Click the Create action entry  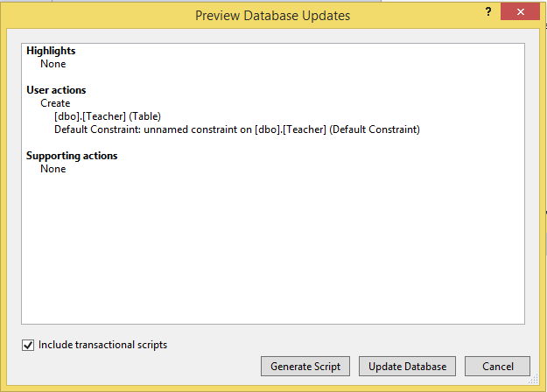tap(55, 103)
